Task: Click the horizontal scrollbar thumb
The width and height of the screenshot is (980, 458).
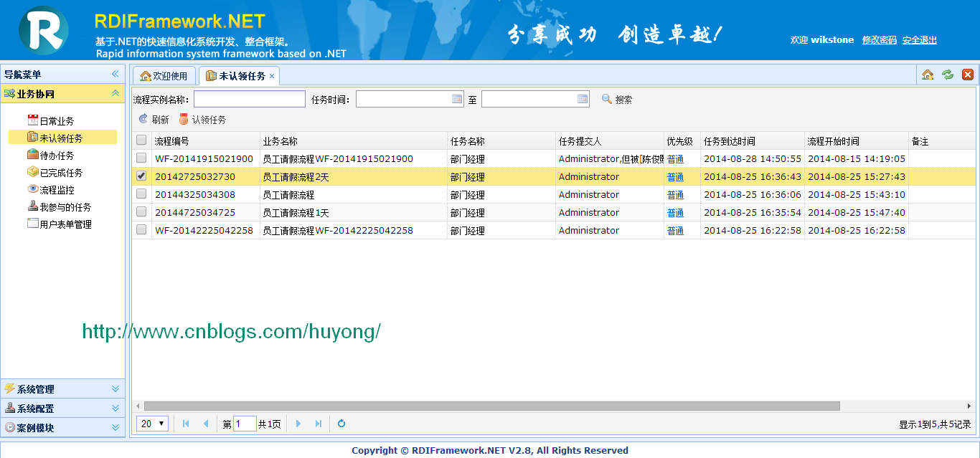Action: coord(491,406)
